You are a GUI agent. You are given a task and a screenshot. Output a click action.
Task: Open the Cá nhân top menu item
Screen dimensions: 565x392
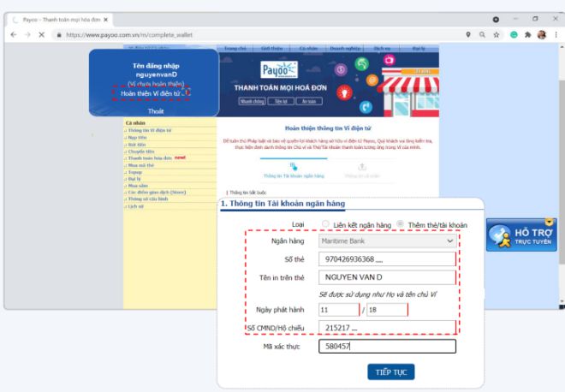tap(308, 48)
